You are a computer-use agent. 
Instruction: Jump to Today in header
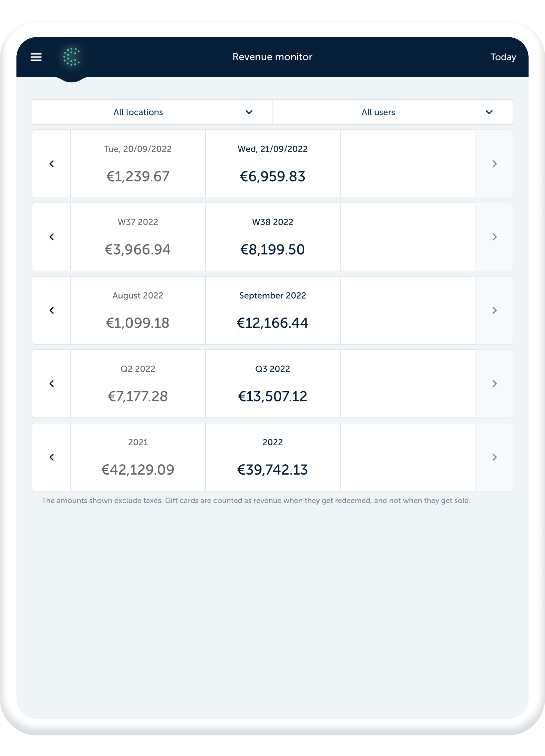tap(503, 57)
